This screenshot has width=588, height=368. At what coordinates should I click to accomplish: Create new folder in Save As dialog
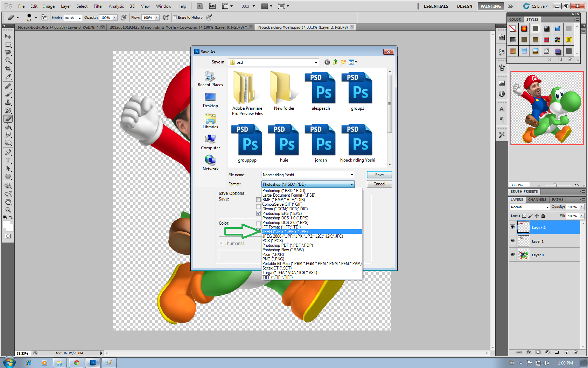pyautogui.click(x=343, y=62)
